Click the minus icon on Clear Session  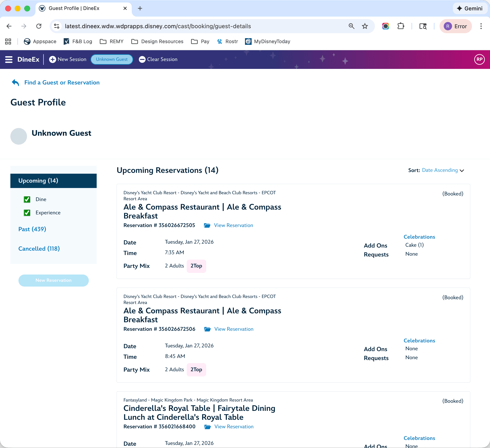(142, 59)
